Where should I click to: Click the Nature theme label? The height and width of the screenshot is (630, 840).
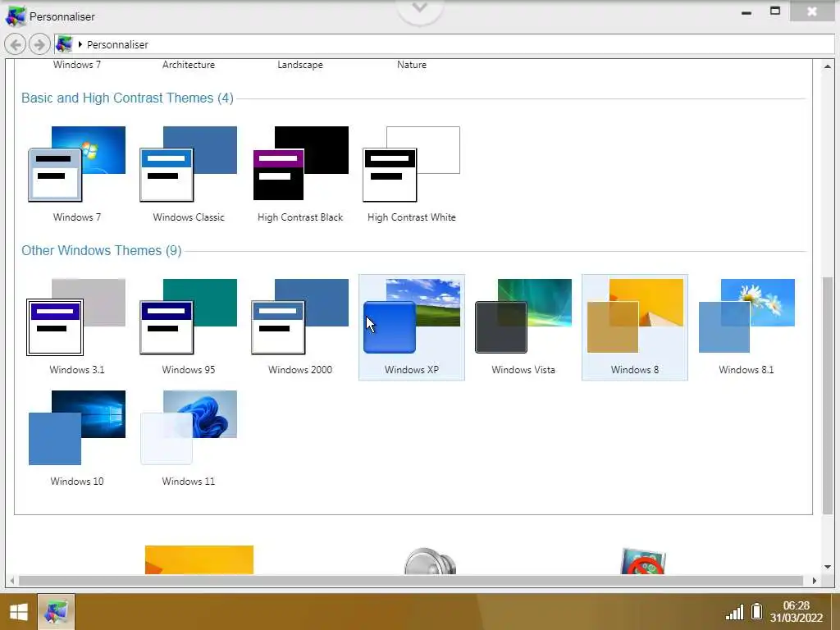(x=412, y=65)
